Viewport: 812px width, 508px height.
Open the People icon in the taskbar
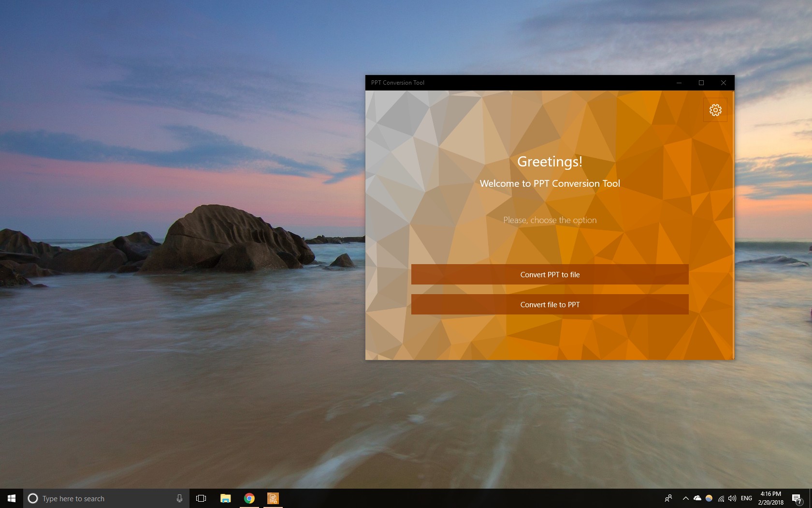[668, 498]
